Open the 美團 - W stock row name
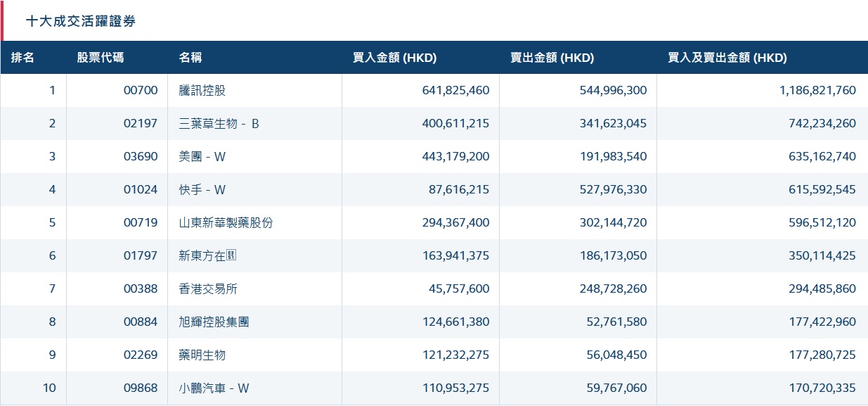The image size is (868, 406). [x=202, y=157]
